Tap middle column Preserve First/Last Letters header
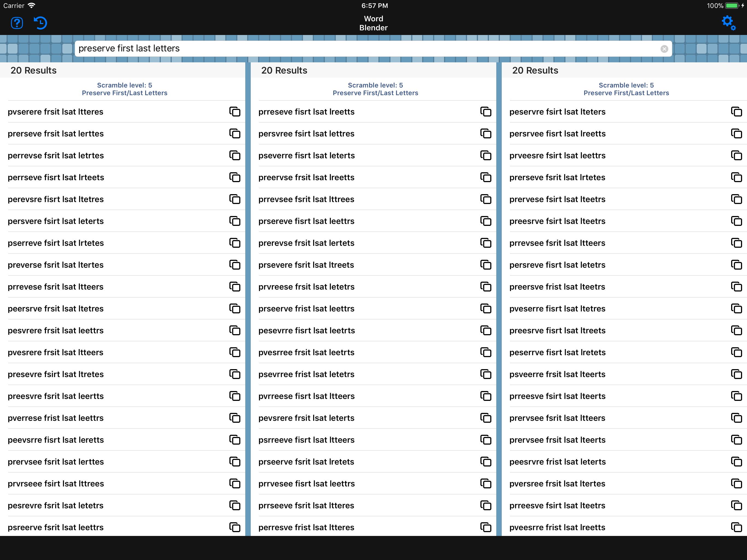 coord(375,93)
